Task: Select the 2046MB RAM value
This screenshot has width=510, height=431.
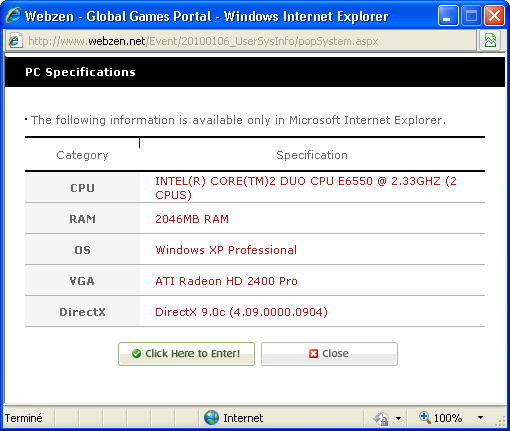Action: (x=192, y=219)
